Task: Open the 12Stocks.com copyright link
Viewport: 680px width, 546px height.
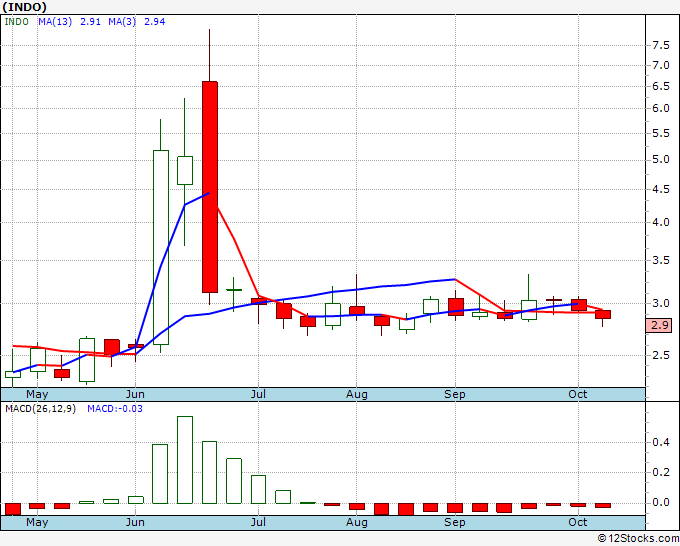Action: coord(638,538)
